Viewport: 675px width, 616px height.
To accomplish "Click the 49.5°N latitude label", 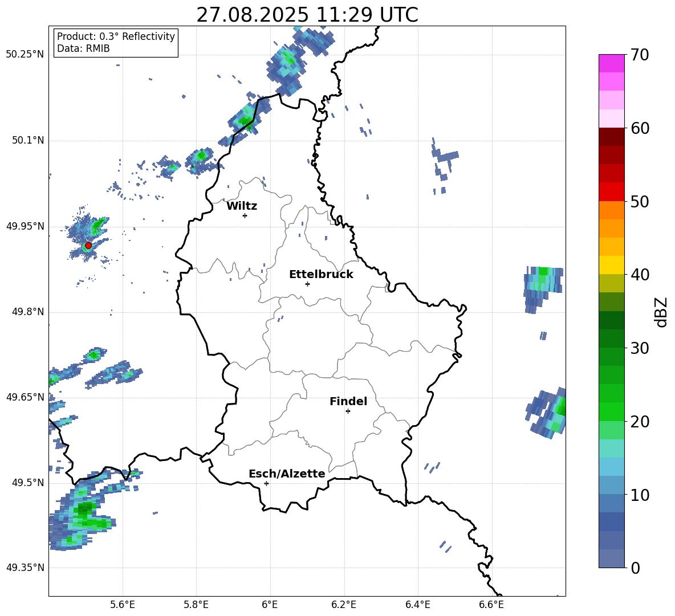I will pos(28,483).
